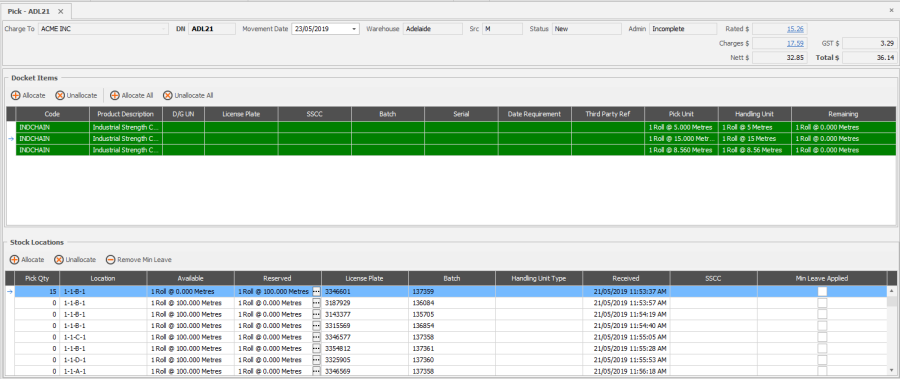The image size is (900, 379).
Task: Click the Total $ field 36.14
Action: [x=870, y=57]
